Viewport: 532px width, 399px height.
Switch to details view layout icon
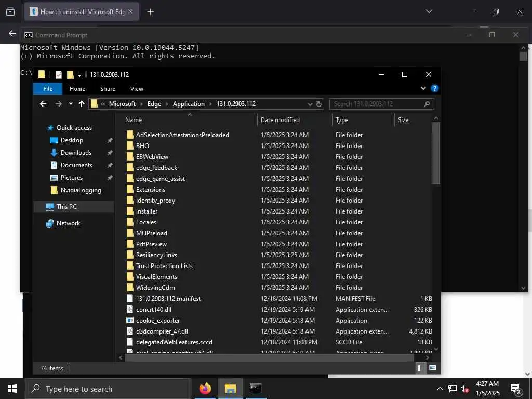419,368
